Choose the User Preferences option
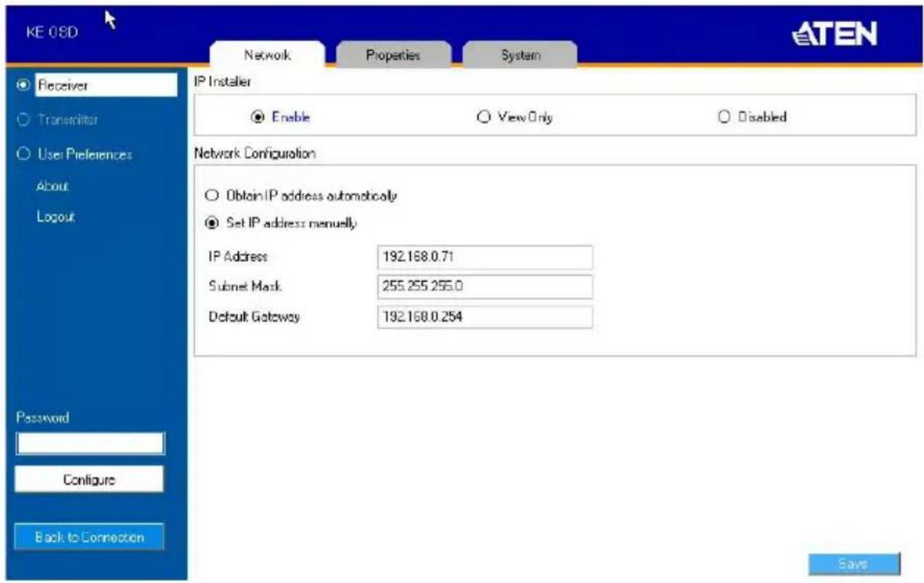This screenshot has height=583, width=924. click(x=23, y=154)
